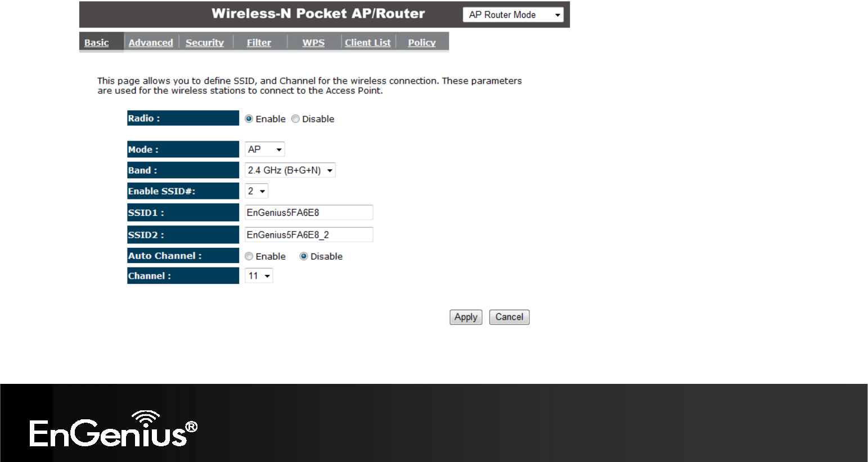Focus the SSID1 text field
868x462 pixels.
tap(309, 212)
